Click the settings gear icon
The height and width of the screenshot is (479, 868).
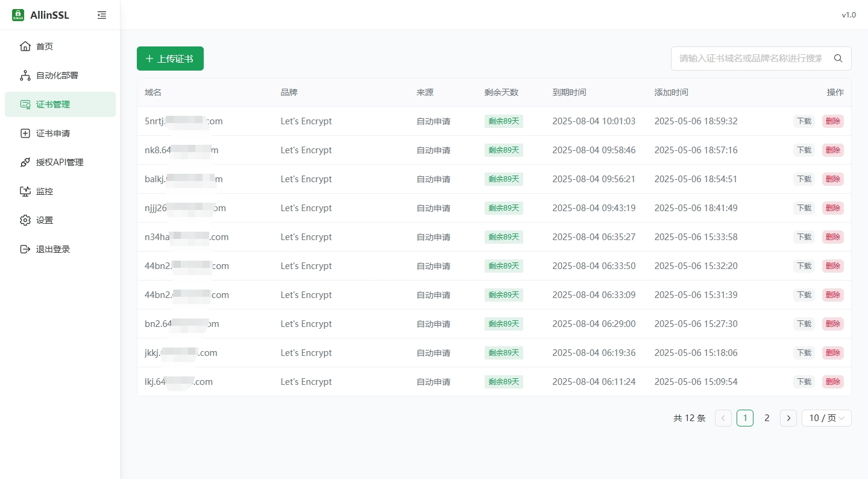click(x=25, y=220)
